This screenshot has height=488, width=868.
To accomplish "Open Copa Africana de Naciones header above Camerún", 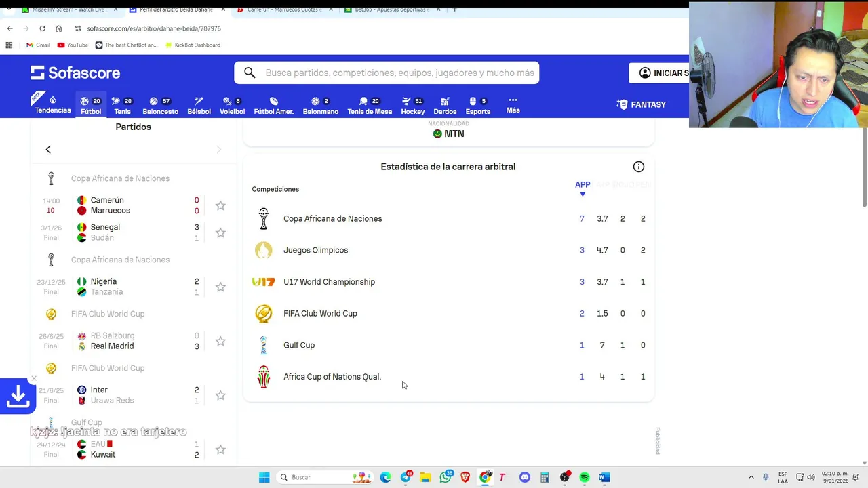I will pyautogui.click(x=120, y=178).
